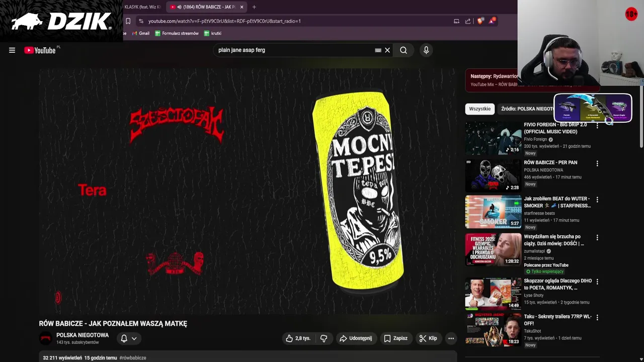
Task: Open options for RÓW BABICZE - PER PAN
Action: pyautogui.click(x=597, y=163)
